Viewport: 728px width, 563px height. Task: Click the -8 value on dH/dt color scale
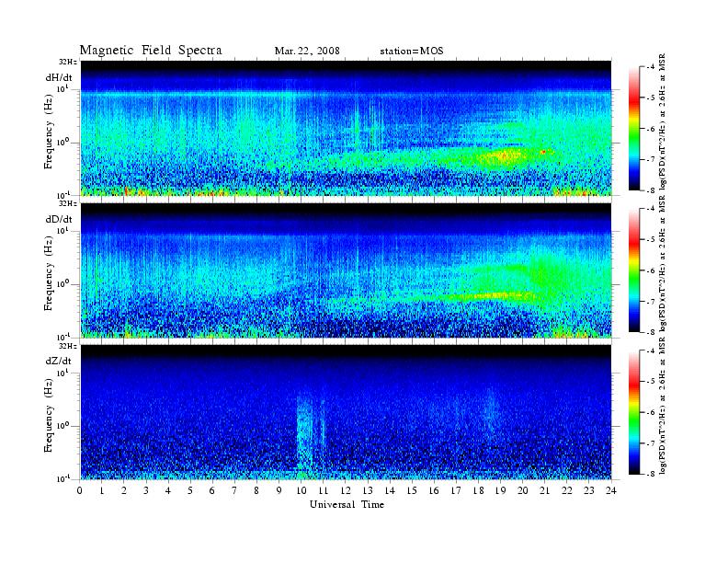651,190
